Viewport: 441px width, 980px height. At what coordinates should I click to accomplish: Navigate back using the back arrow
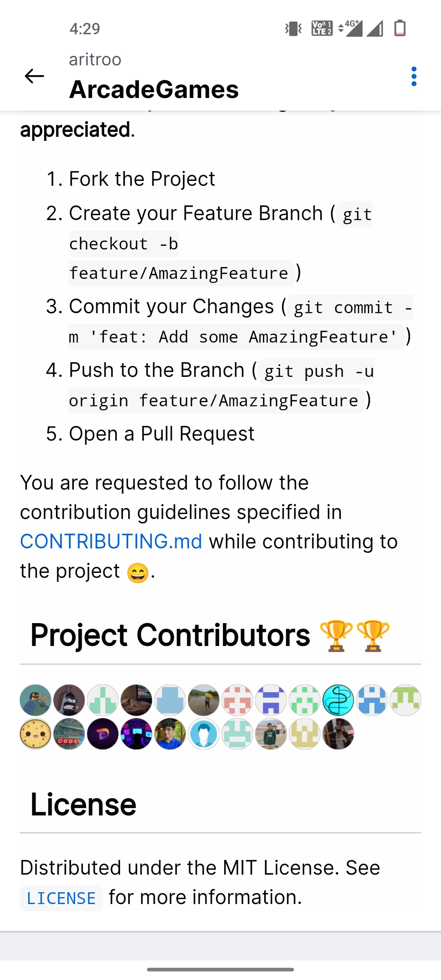(34, 76)
